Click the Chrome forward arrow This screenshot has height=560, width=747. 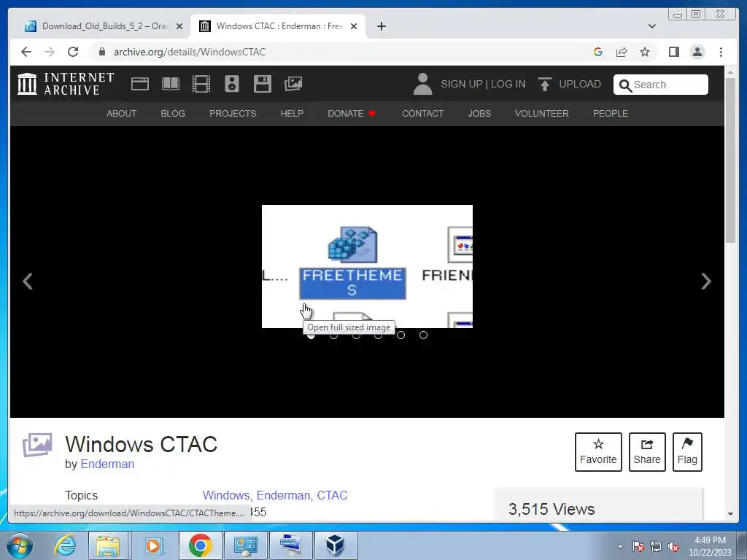(x=50, y=52)
